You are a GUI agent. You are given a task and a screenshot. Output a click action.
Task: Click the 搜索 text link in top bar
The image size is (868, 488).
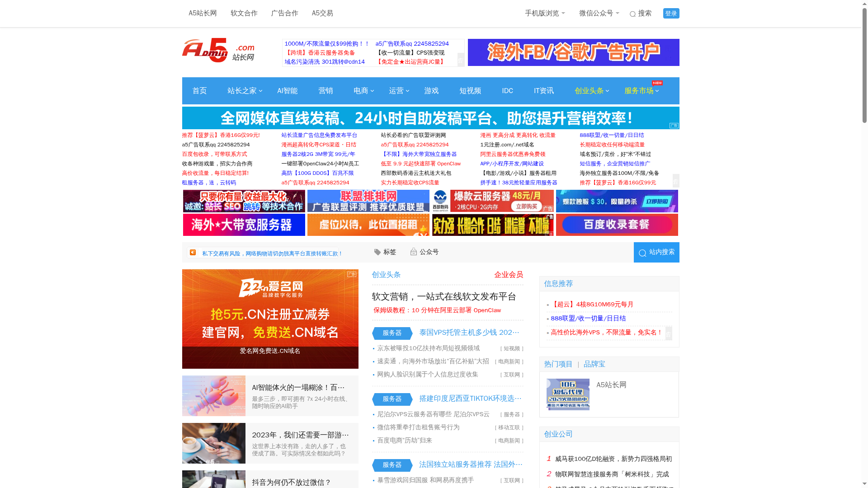click(645, 14)
